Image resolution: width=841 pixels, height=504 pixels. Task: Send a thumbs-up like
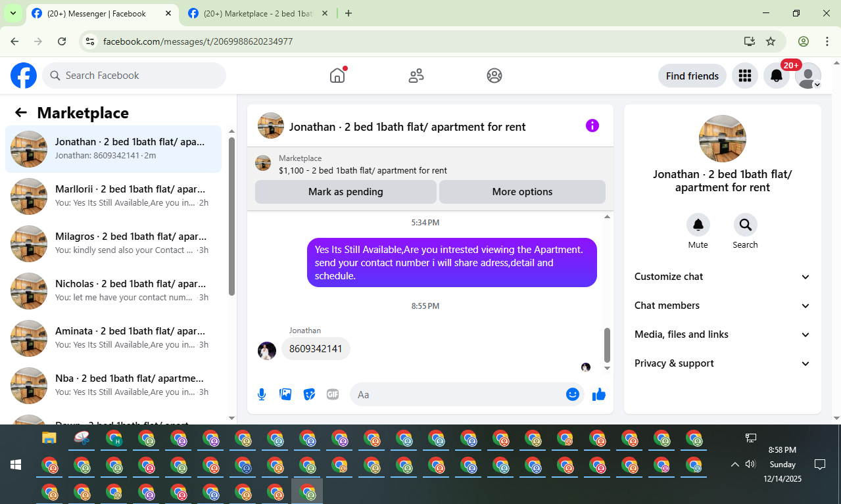pyautogui.click(x=598, y=394)
